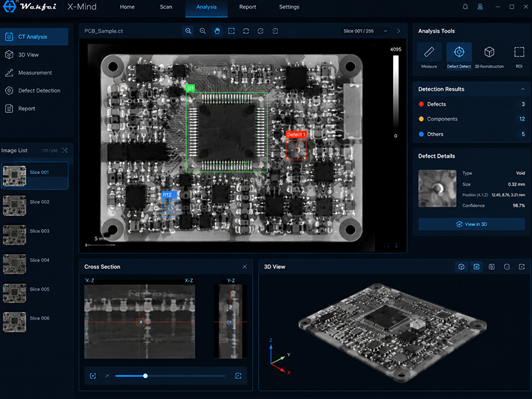The height and width of the screenshot is (399, 532).
Task: Select the Measure ruler tool
Action: 429,56
